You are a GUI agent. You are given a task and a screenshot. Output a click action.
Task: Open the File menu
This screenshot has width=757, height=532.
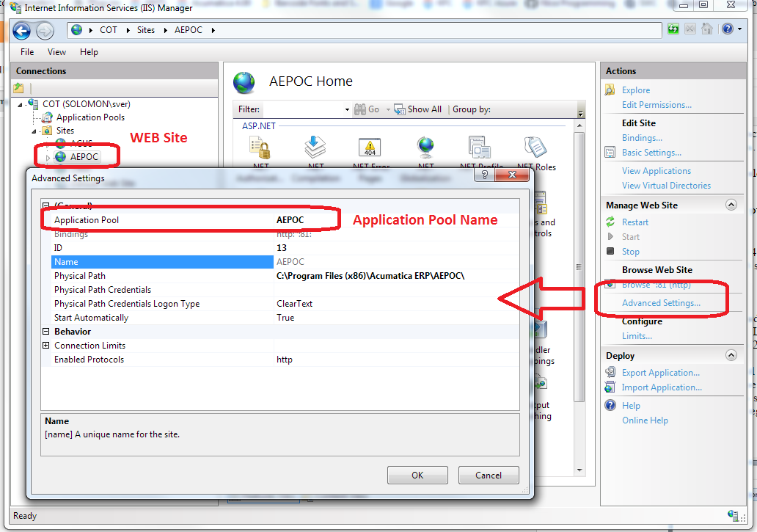point(27,51)
